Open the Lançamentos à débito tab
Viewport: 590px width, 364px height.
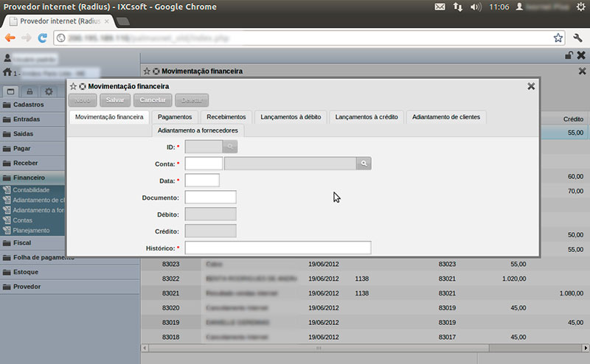291,117
